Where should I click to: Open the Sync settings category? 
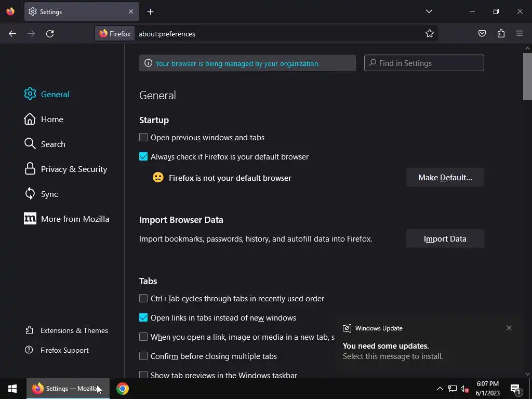tap(41, 194)
